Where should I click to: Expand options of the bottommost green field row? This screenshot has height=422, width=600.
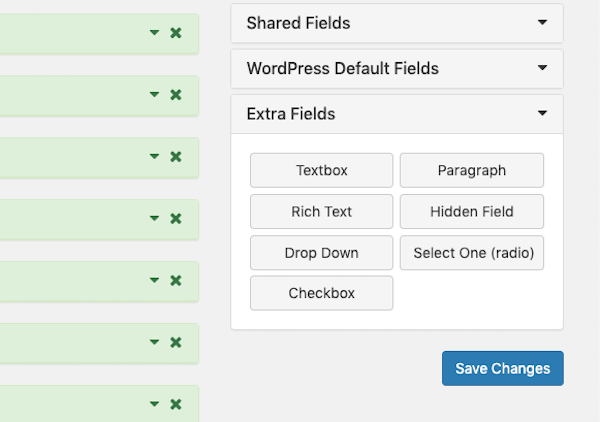coord(154,404)
